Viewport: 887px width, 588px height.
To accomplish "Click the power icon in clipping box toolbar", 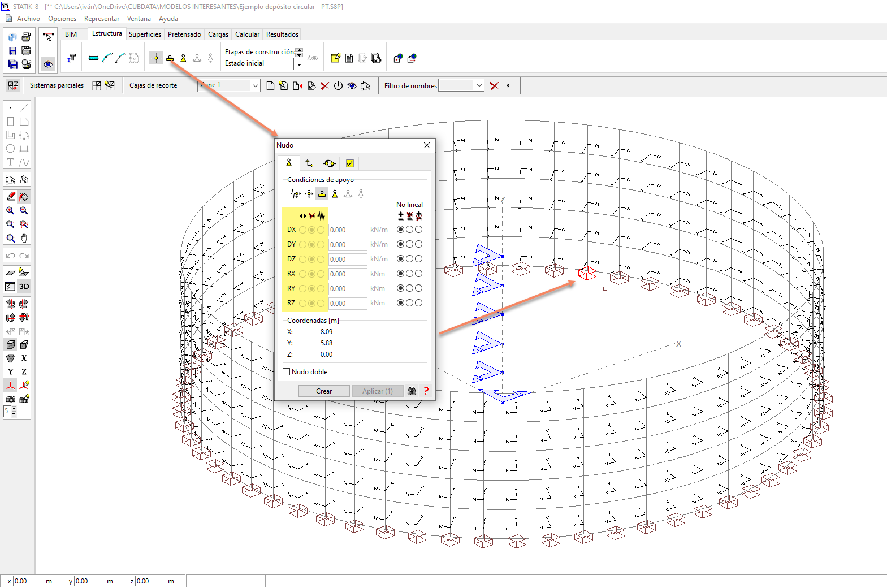I will click(x=338, y=86).
